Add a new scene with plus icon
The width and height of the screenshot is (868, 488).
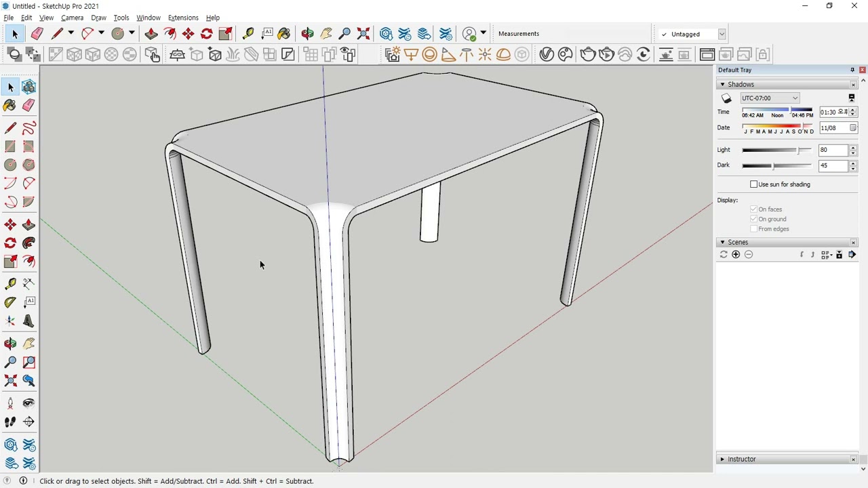[736, 255]
